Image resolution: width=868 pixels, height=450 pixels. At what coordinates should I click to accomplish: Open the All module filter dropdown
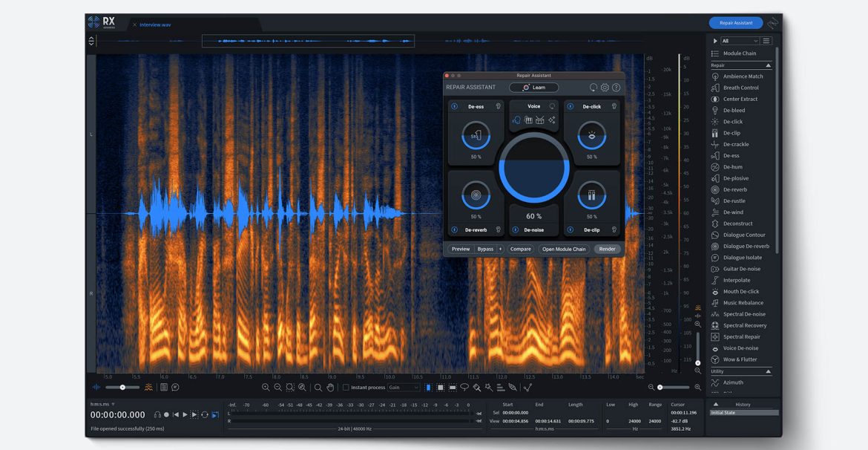pos(740,41)
